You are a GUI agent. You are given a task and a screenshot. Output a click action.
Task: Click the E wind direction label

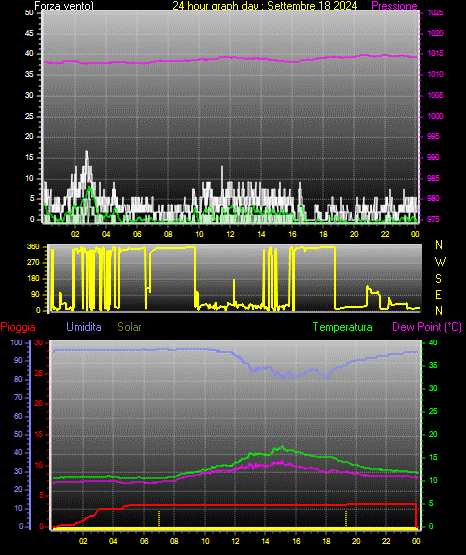438,294
